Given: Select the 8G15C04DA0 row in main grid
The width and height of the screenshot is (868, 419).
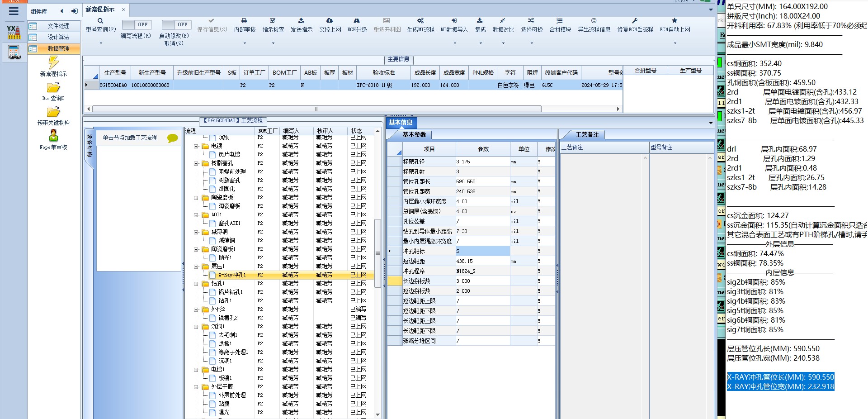Looking at the screenshot, I should (x=354, y=85).
